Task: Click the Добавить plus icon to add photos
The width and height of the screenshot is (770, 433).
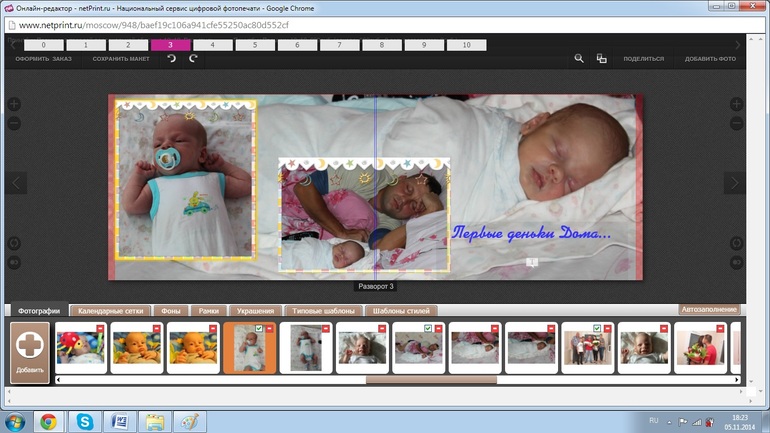Action: (30, 344)
